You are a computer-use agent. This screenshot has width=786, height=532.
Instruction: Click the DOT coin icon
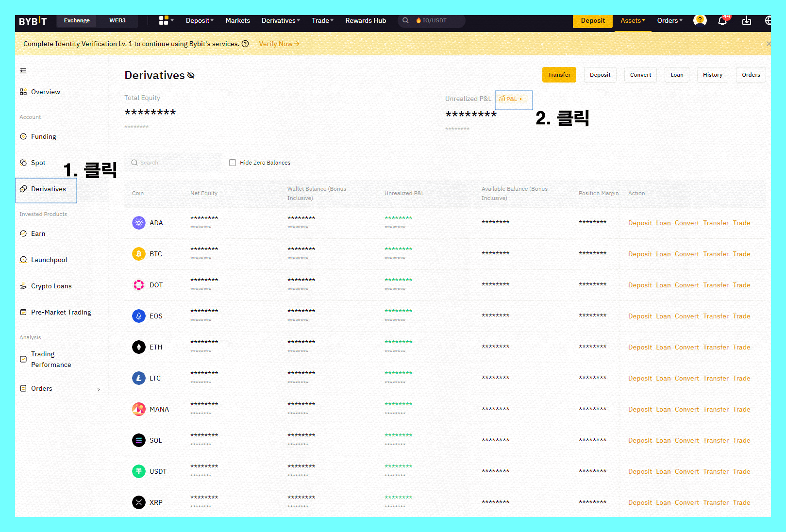coord(139,285)
